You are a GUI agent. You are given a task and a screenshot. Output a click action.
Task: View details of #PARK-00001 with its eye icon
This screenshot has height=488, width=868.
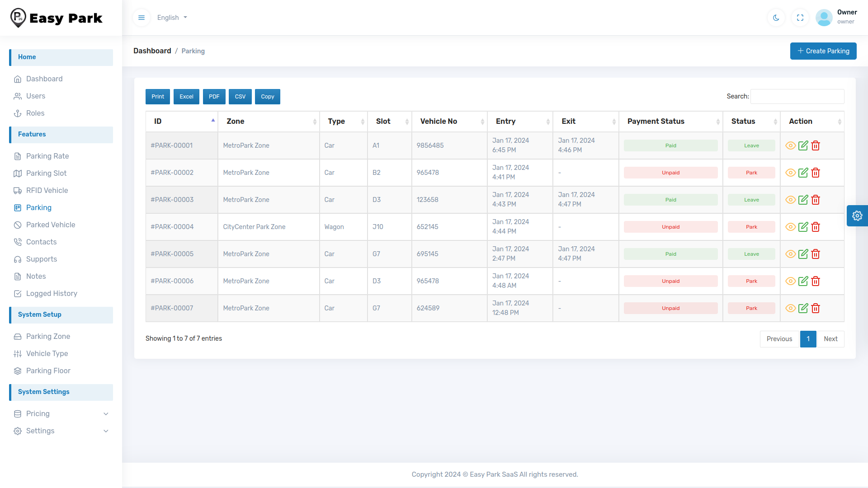(790, 145)
